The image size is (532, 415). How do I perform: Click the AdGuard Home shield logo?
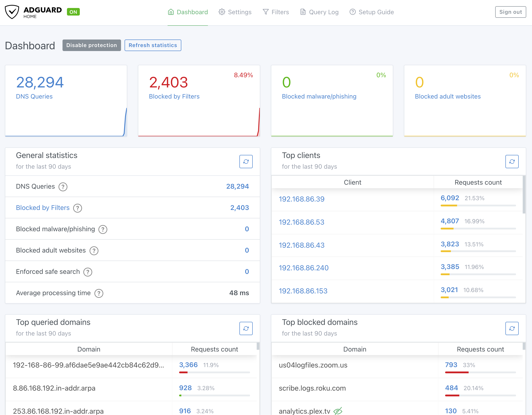[x=12, y=12]
